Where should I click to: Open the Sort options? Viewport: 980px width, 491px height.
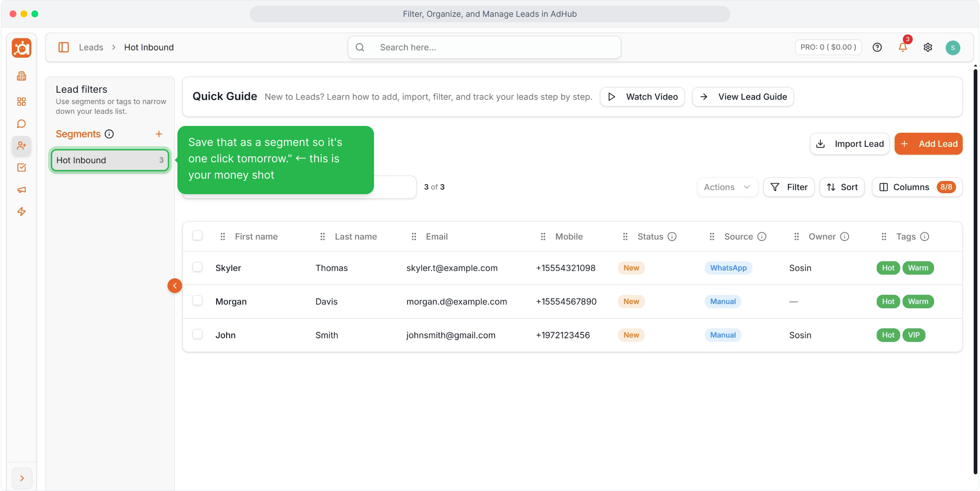pyautogui.click(x=842, y=187)
